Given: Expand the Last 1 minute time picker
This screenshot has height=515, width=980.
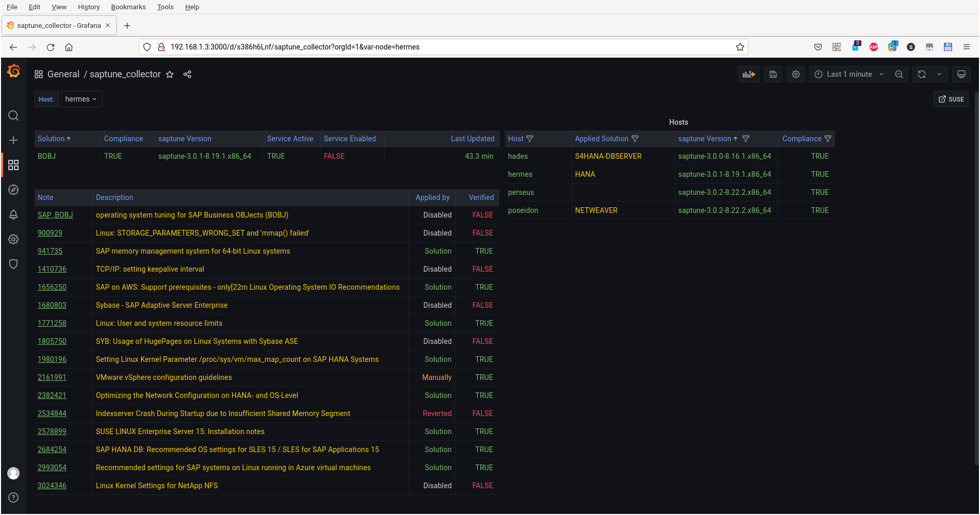Looking at the screenshot, I should 849,74.
